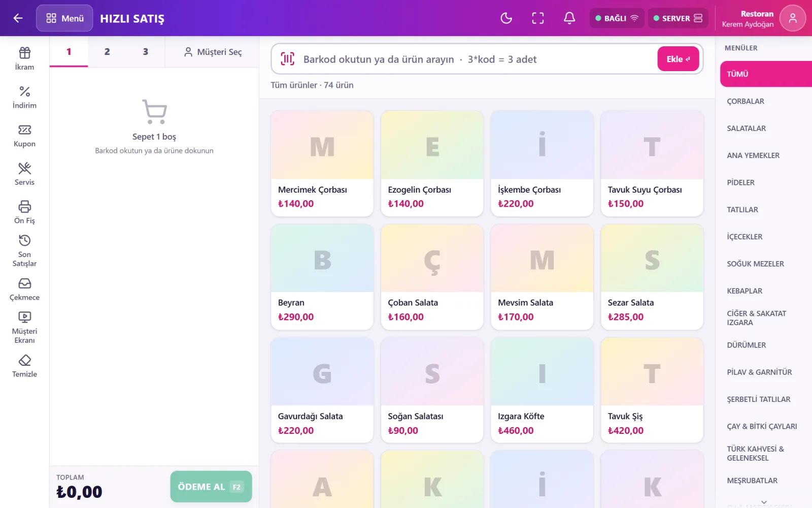Expand more categories chevron
This screenshot has height=508, width=812.
coord(764,502)
